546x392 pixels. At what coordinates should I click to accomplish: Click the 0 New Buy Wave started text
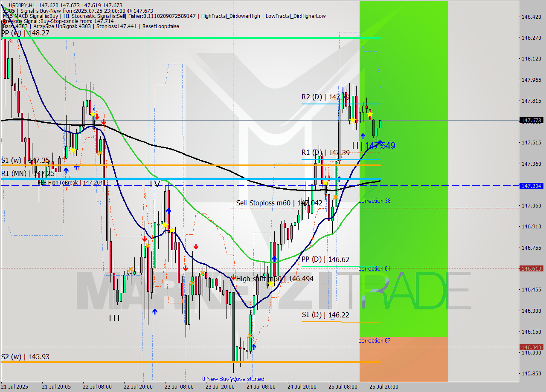233,378
